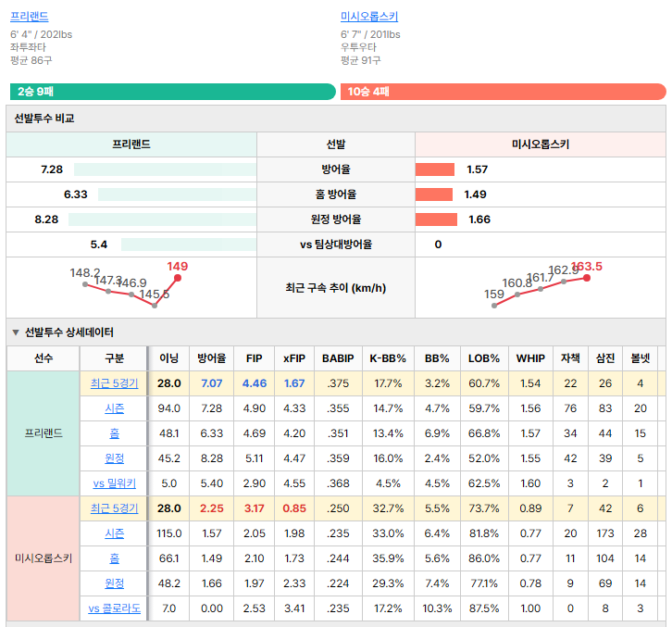Open 미시오롭스키 홈 link (66.1 innings)

(114, 558)
